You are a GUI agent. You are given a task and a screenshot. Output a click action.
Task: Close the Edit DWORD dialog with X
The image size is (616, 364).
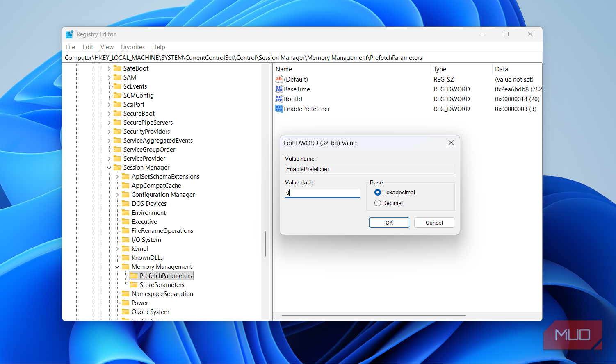pos(451,143)
